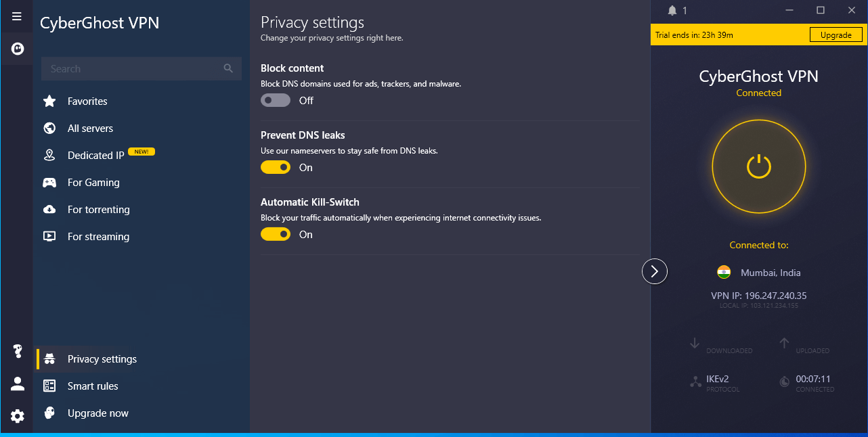The image size is (868, 437).
Task: Click the For streaming screen icon
Action: pyautogui.click(x=49, y=237)
